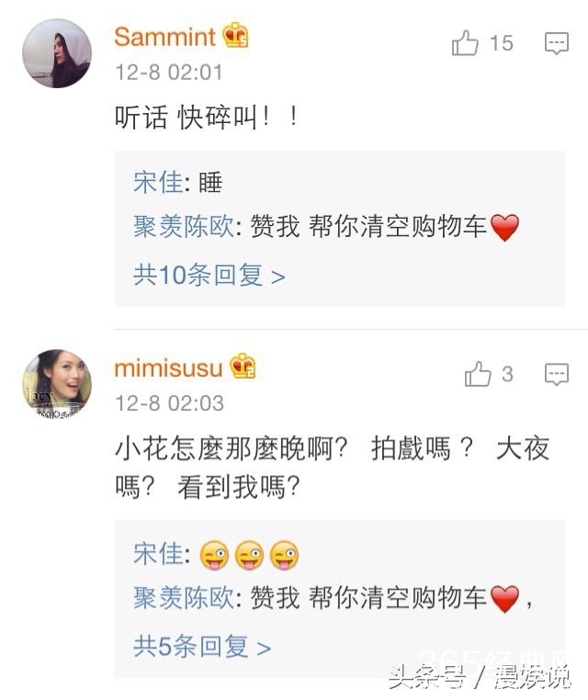
Task: Reply to Sammint's comment via speech bubble
Action: coord(557,43)
